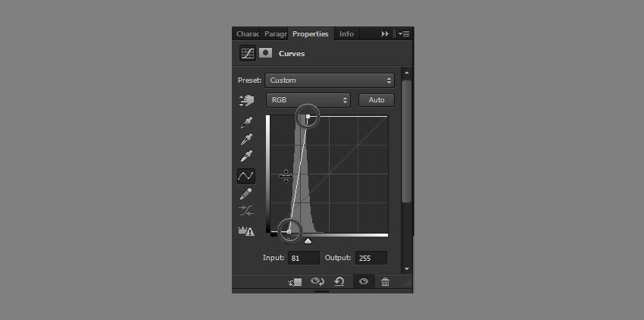This screenshot has width=644, height=320.
Task: Select the lower curve control point
Action: (289, 231)
